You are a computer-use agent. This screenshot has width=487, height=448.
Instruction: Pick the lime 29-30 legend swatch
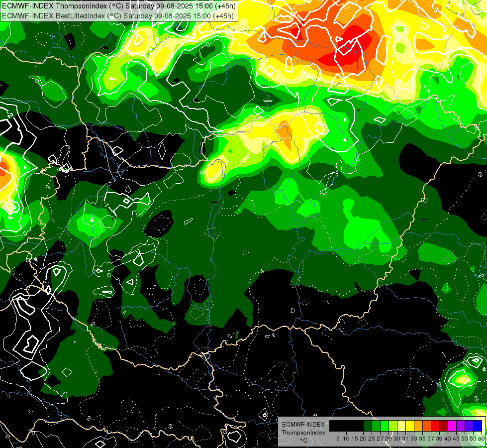[393, 426]
